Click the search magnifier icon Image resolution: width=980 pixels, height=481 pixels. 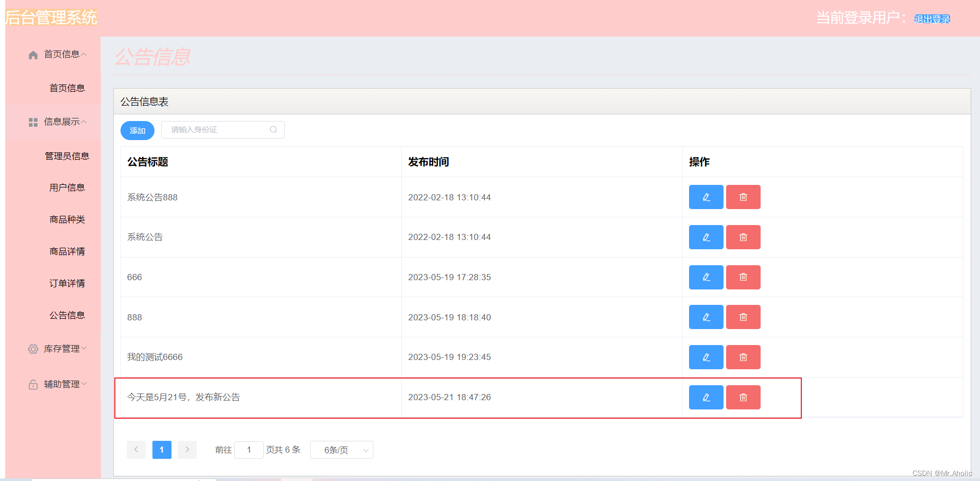[273, 130]
